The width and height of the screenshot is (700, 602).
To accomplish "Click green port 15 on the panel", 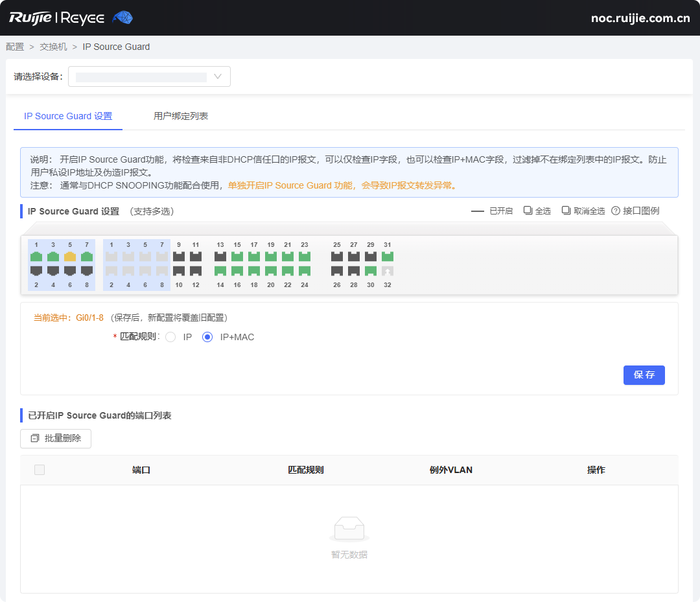I will pyautogui.click(x=237, y=257).
